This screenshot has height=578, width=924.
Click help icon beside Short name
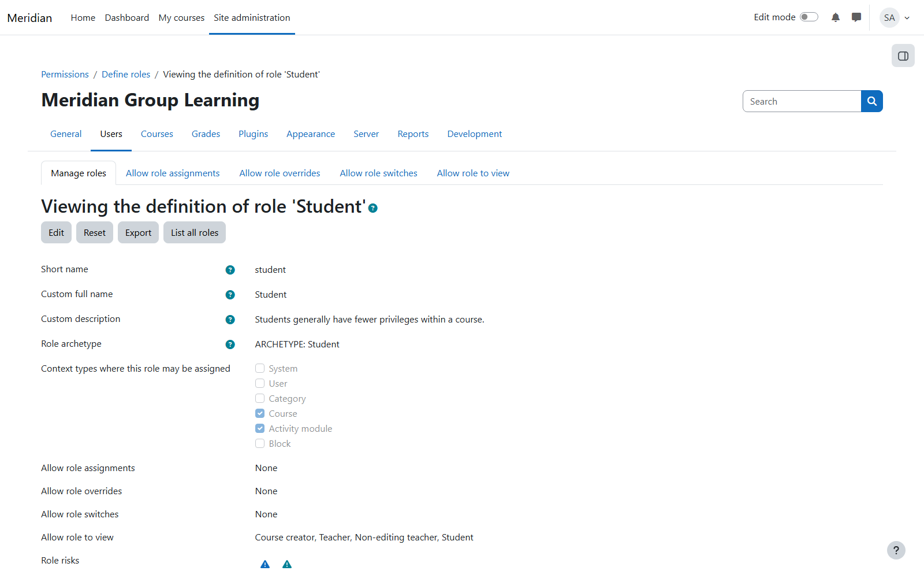coord(230,270)
